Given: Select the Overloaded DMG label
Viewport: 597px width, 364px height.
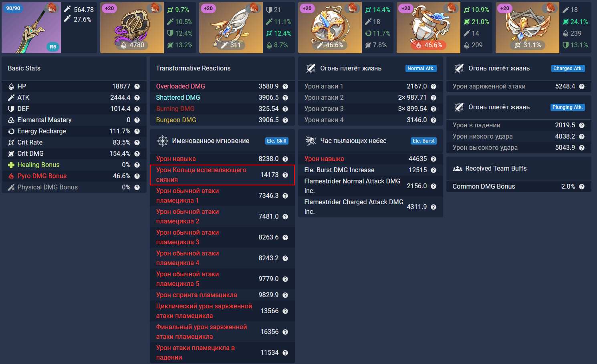Looking at the screenshot, I should [181, 86].
